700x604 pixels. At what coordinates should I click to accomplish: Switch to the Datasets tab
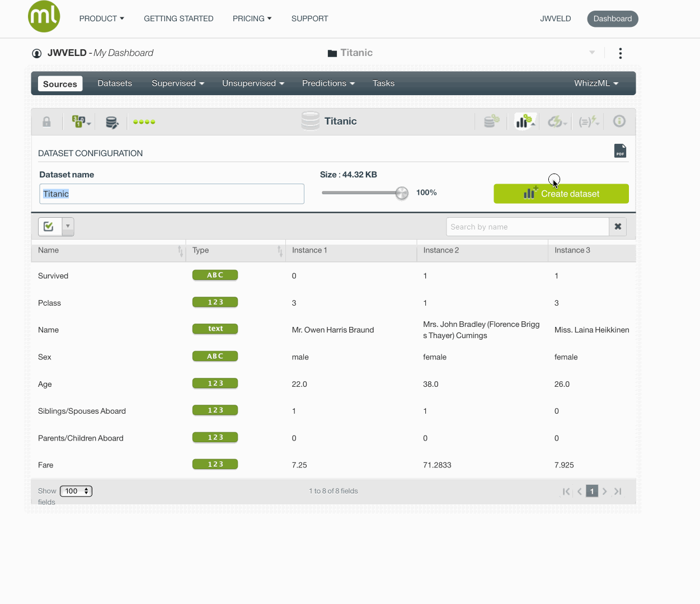click(x=115, y=83)
